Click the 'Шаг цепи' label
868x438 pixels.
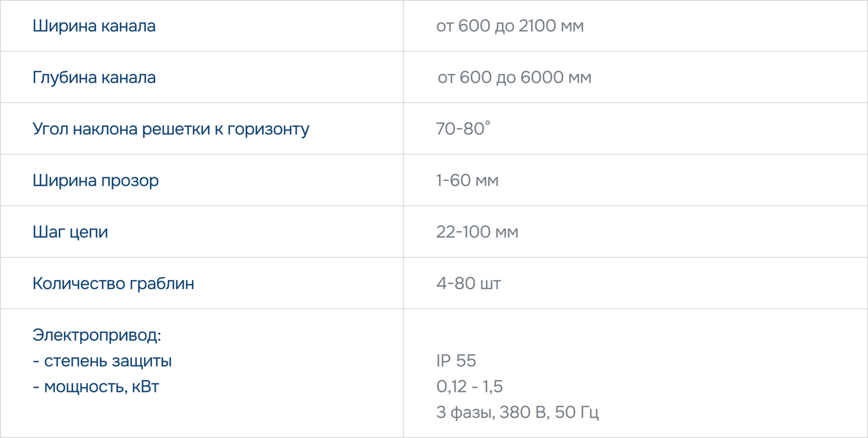[x=70, y=232]
